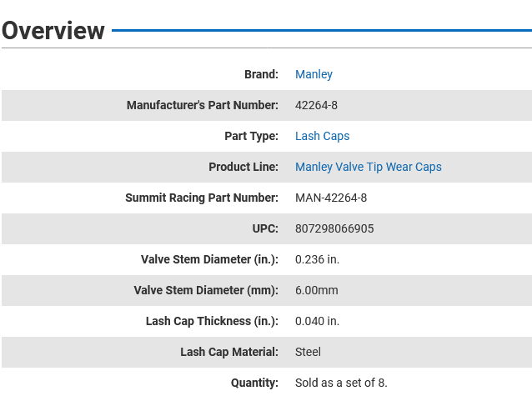Click the 0.236 in. valve stem value

[x=317, y=259]
